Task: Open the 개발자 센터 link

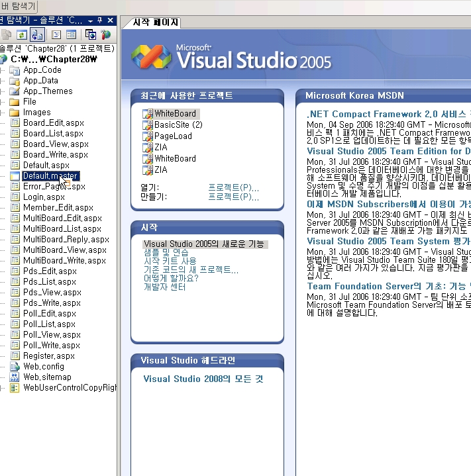Action: [x=164, y=287]
